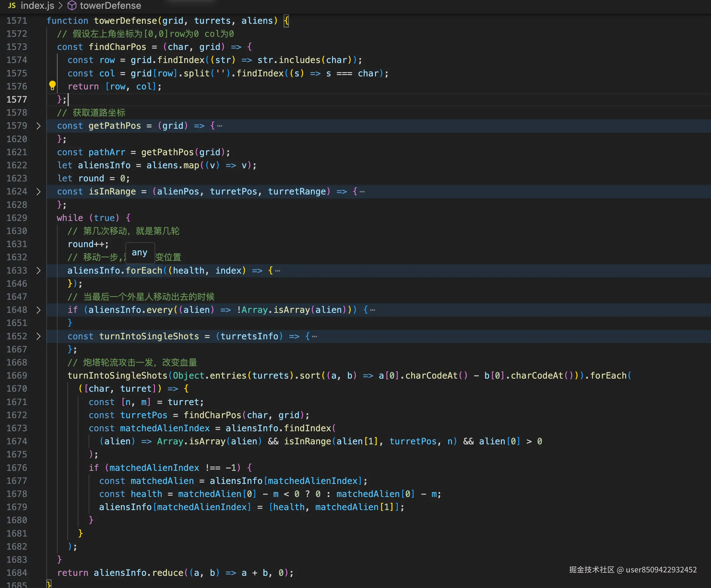Open index.js in the breadcrumb
This screenshot has width=711, height=588.
[x=37, y=5]
